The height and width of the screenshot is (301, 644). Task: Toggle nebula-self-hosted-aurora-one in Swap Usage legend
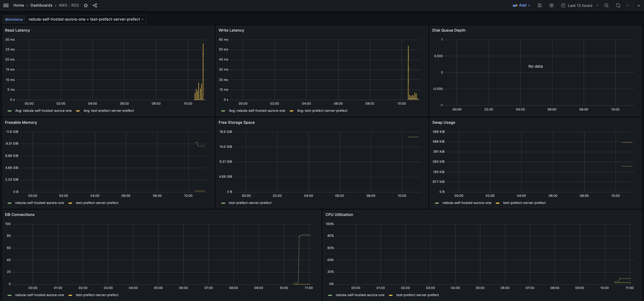click(467, 203)
